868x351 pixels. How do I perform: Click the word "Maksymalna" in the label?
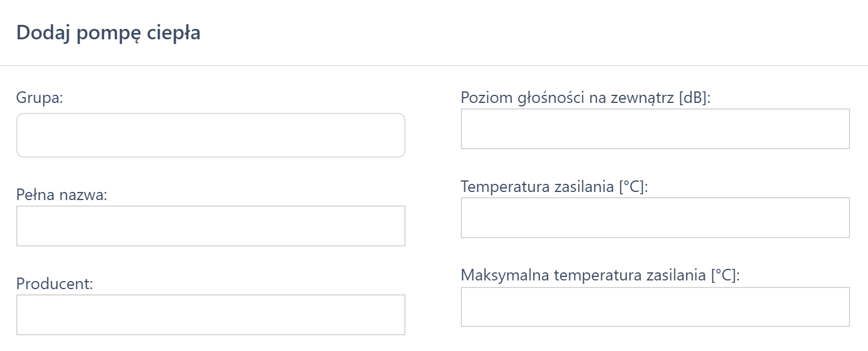pos(505,276)
